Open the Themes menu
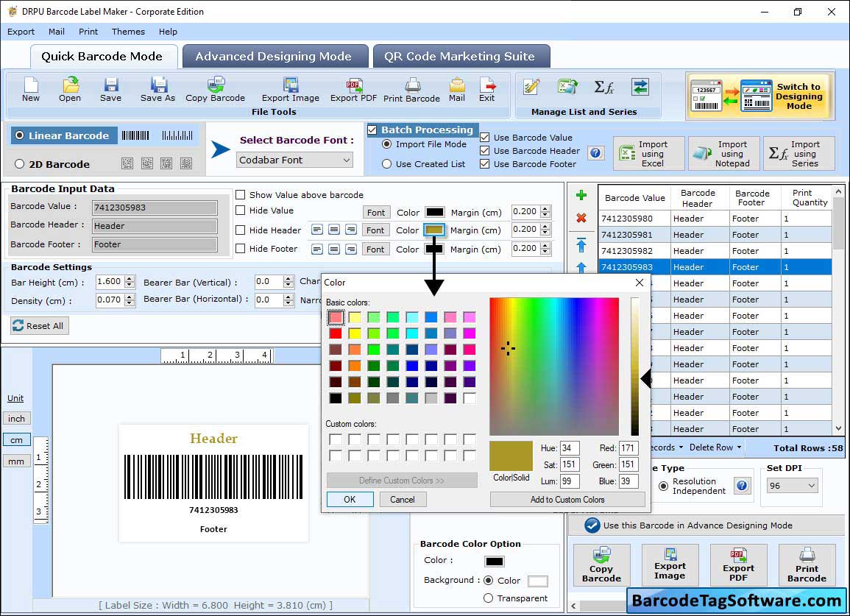Viewport: 850px width, 616px height. point(129,32)
